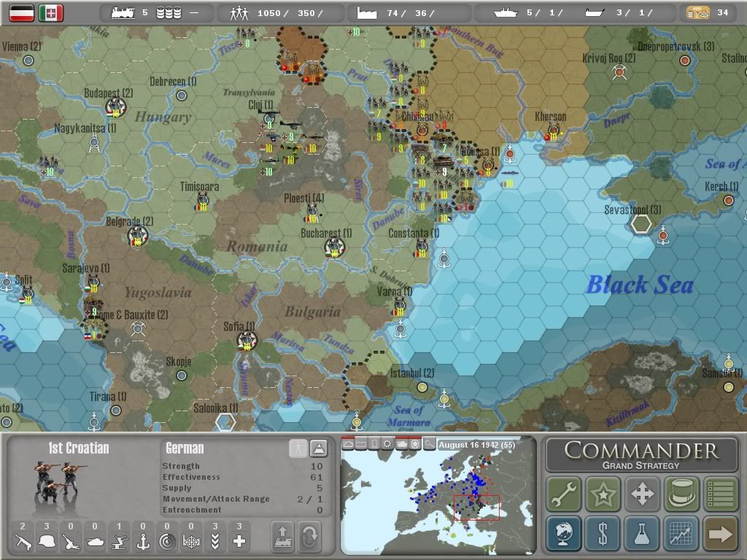Viewport: 747px width, 560px height.
Task: Select the Belgrade garrison unit
Action: [x=138, y=236]
